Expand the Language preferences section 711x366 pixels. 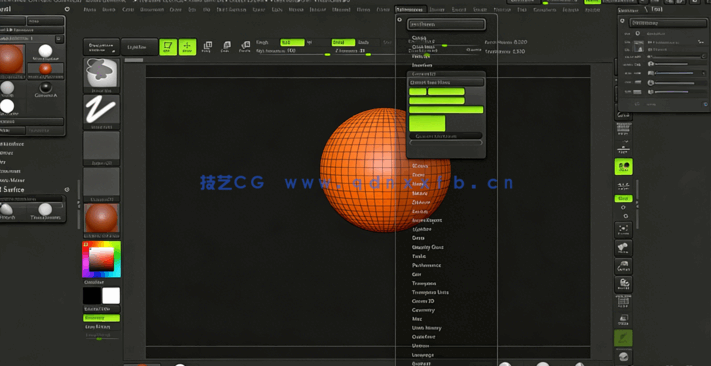coord(423,355)
